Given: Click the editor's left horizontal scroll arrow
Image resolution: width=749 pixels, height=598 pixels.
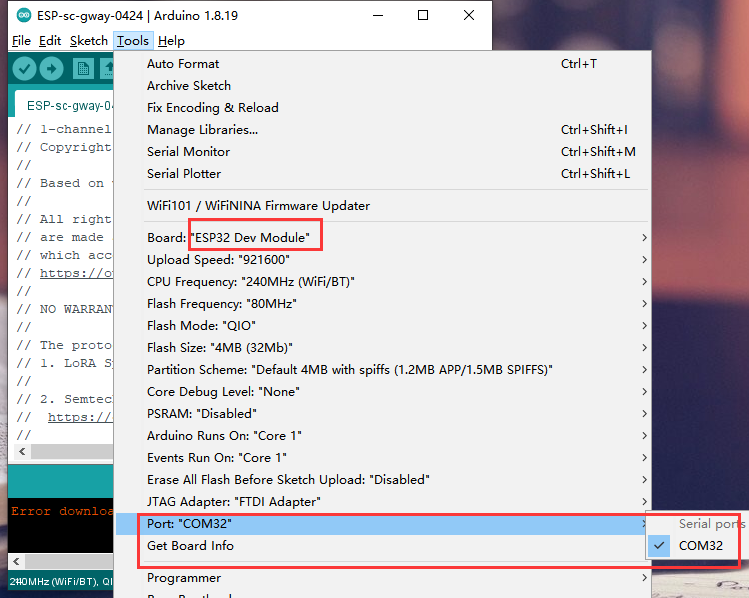Looking at the screenshot, I should tap(22, 451).
